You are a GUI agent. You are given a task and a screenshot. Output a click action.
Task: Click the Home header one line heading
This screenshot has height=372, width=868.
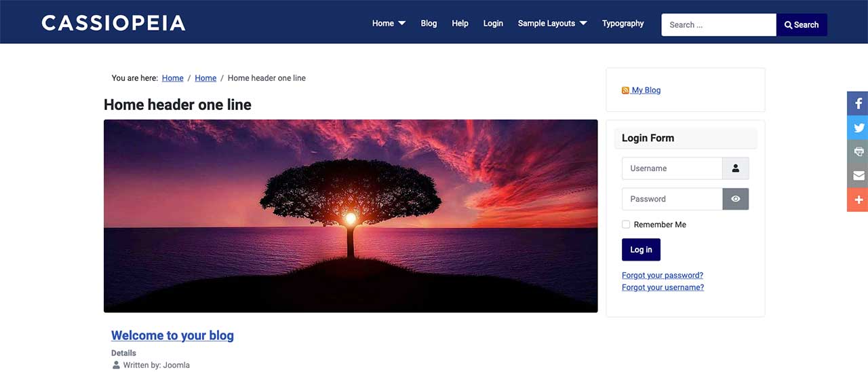(178, 105)
